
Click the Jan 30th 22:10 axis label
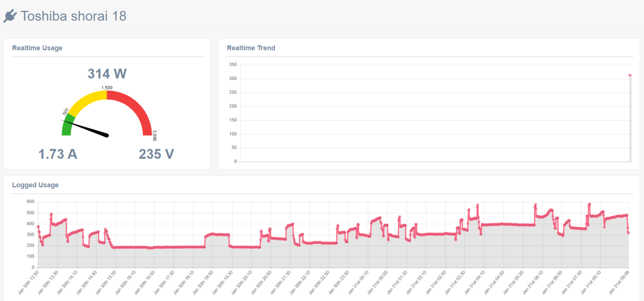[x=300, y=283]
